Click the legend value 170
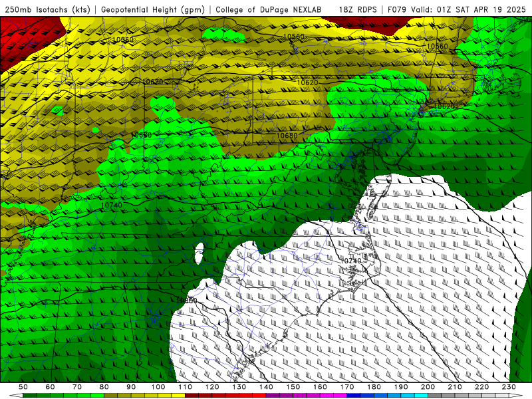The width and height of the screenshot is (532, 399). point(347,387)
